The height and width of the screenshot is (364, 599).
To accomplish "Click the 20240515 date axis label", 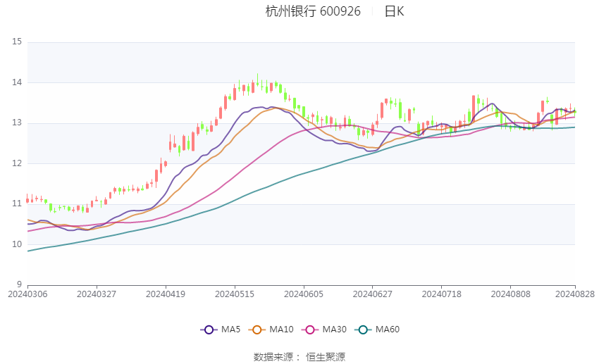I will click(235, 294).
